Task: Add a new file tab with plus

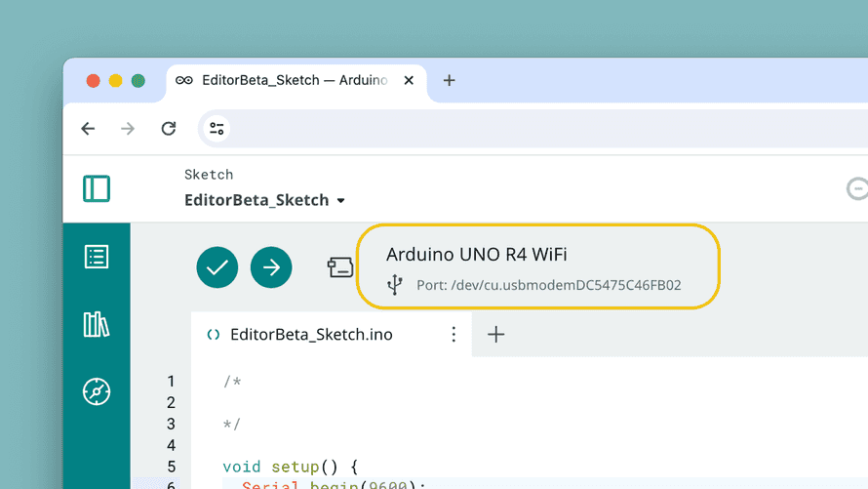Action: pos(495,335)
